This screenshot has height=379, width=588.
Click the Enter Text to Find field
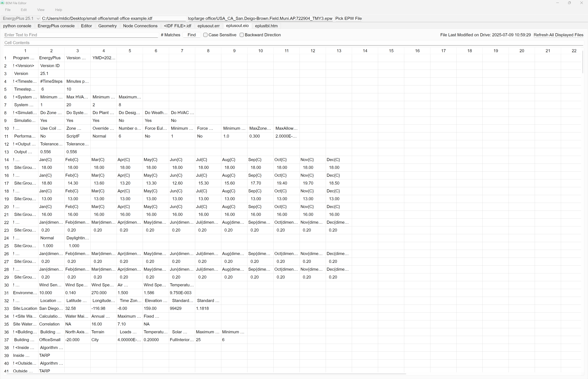81,35
